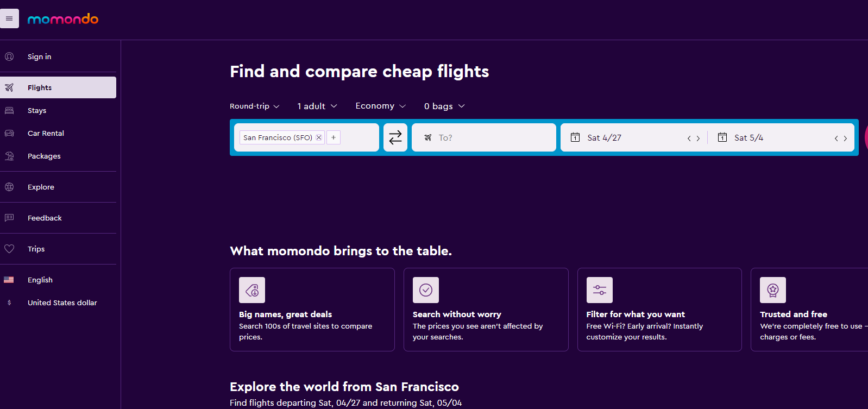
Task: Click Sign in link
Action: (x=39, y=56)
